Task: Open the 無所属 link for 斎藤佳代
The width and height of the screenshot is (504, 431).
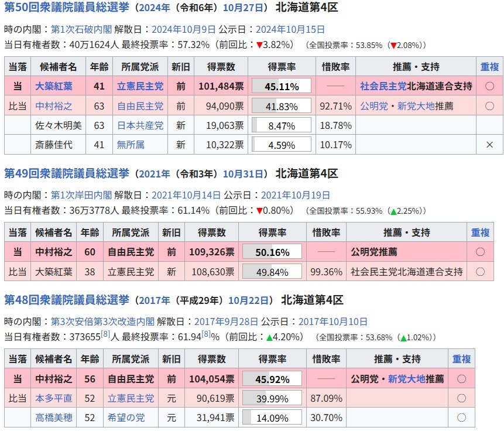Action: (x=130, y=145)
